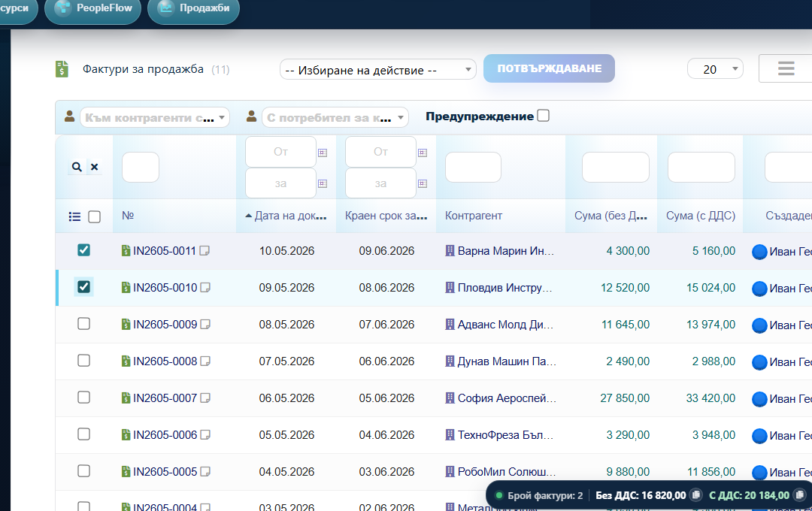Open invoice link IN2605-0009
The height and width of the screenshot is (511, 812).
pos(165,325)
